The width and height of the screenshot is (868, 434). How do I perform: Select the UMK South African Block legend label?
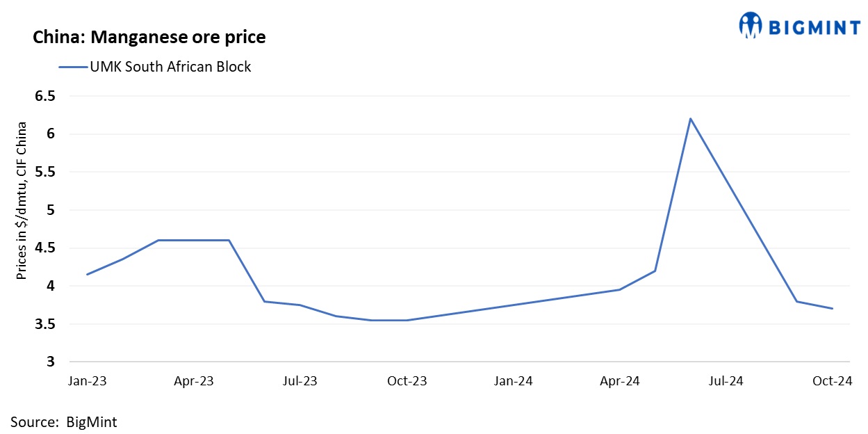170,67
